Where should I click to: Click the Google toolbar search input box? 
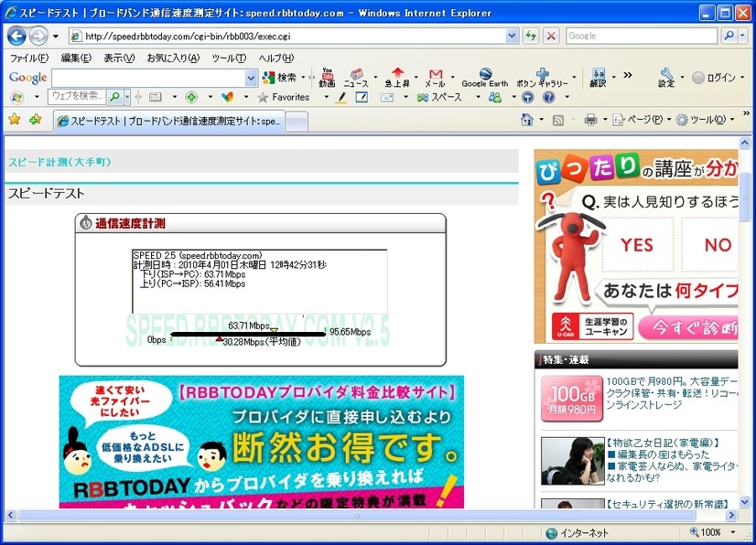coord(148,78)
